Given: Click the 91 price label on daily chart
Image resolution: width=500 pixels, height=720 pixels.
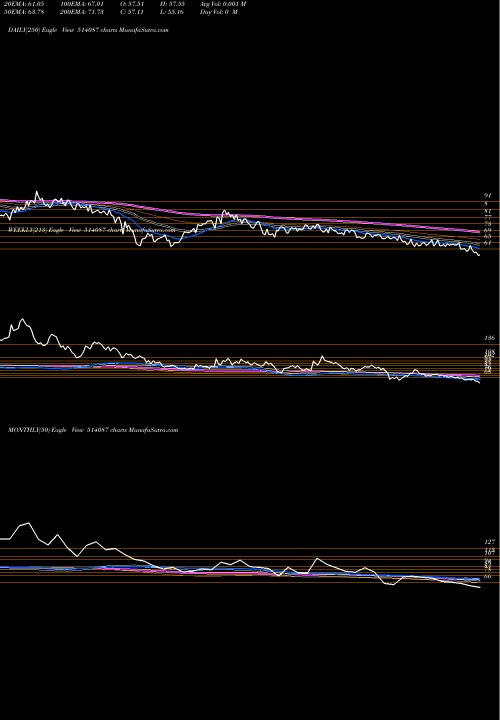Looking at the screenshot, I should (488, 195).
